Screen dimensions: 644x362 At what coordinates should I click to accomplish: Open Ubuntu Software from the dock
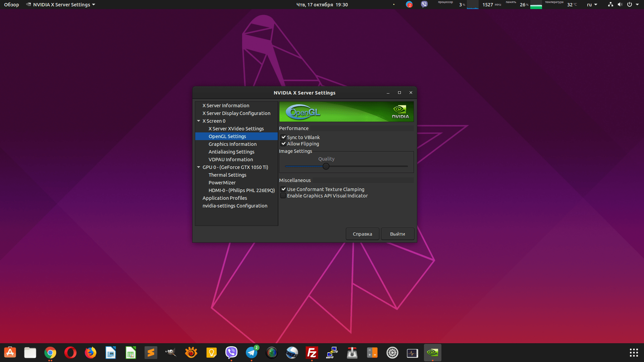[x=10, y=353]
